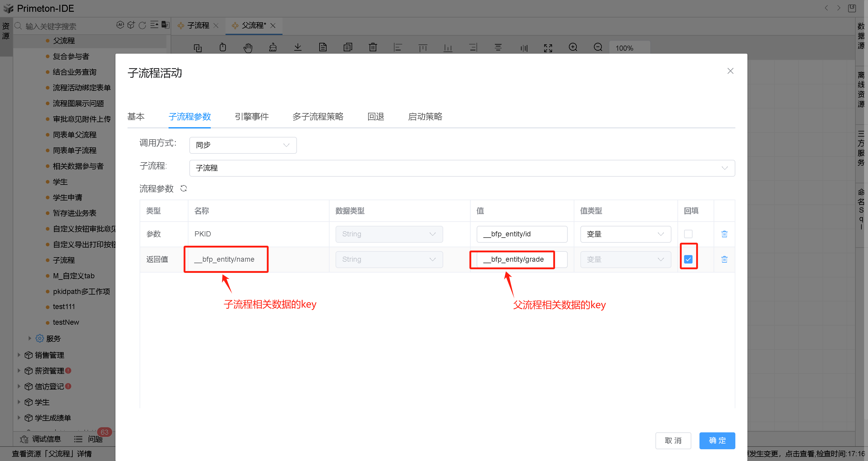Image resolution: width=868 pixels, height=461 pixels.
Task: Click the 确定 confirm button
Action: click(717, 440)
